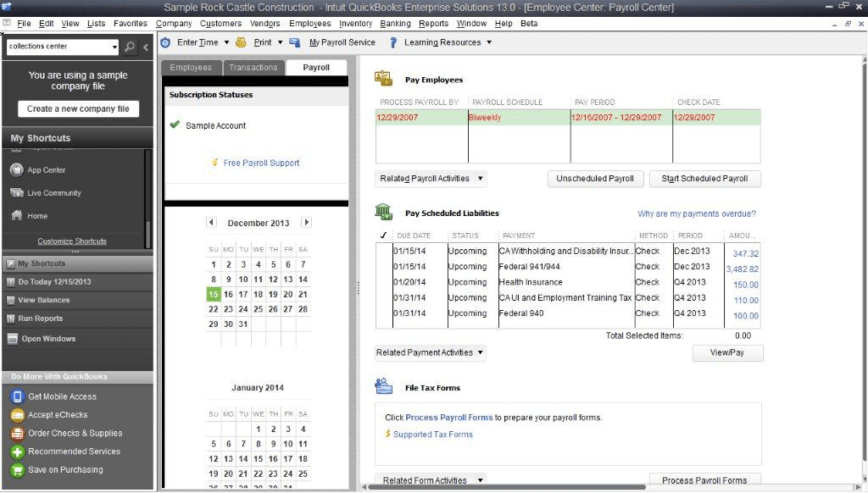
Task: Click the Start Scheduled Payroll button
Action: 704,179
